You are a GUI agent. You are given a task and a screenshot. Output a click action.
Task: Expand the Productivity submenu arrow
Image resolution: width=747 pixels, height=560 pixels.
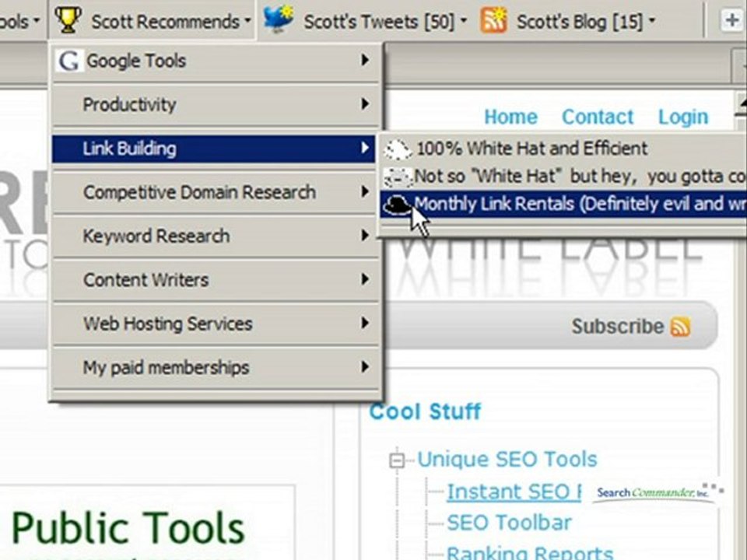(365, 103)
